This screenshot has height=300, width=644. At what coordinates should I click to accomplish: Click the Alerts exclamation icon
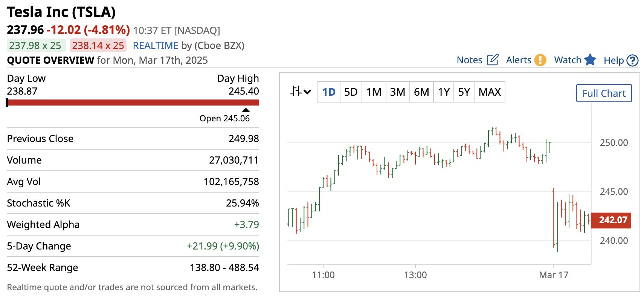tap(540, 60)
